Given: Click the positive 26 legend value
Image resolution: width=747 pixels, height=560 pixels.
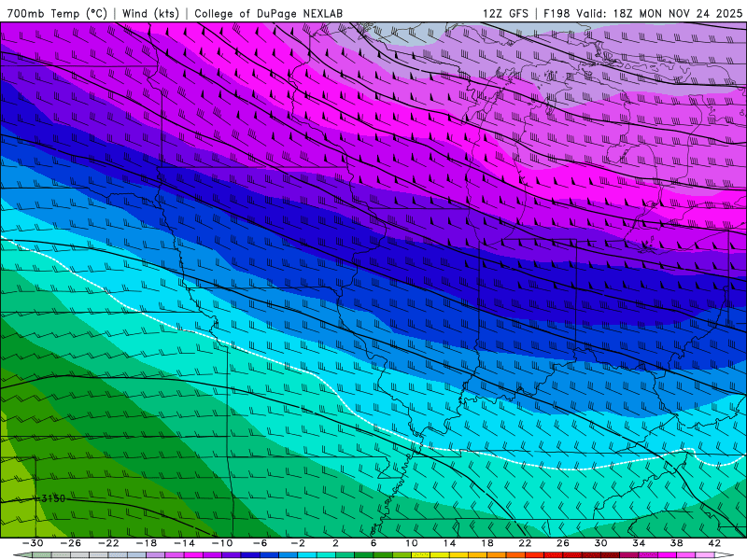Looking at the screenshot, I should tap(563, 543).
